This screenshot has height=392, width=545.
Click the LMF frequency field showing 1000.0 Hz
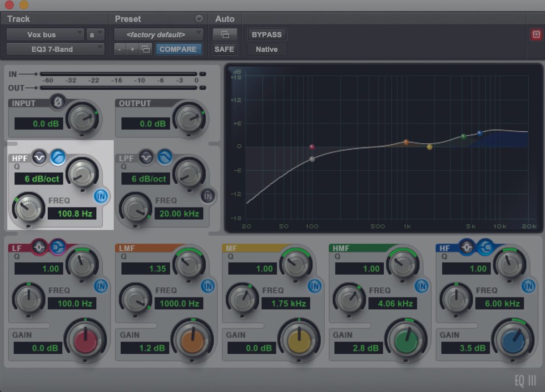click(x=179, y=303)
